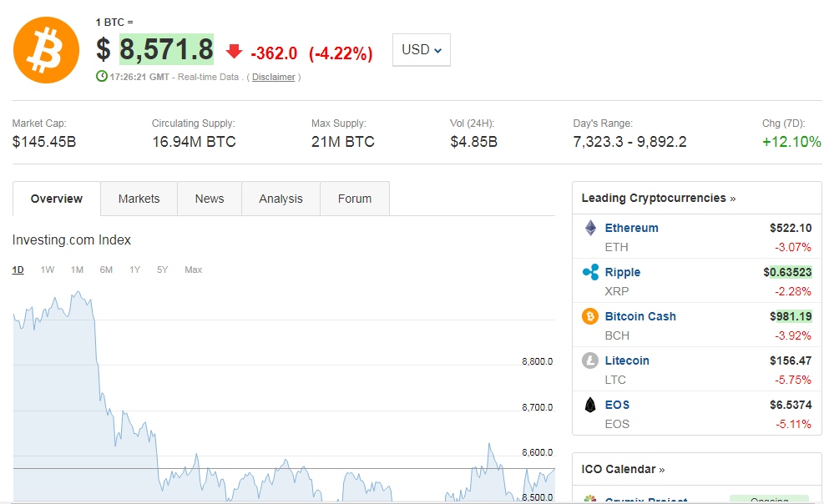The width and height of the screenshot is (824, 504).
Task: Select the 1M chart timeframe
Action: (77, 270)
